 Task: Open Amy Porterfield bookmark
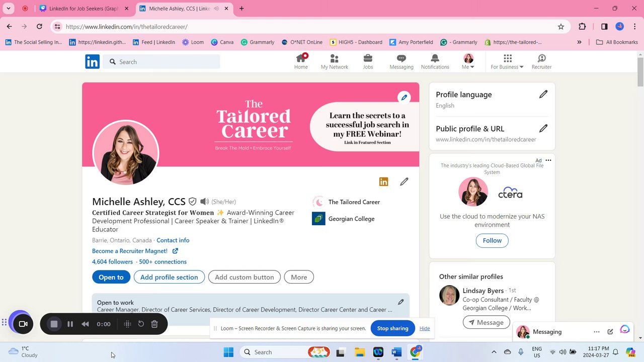(411, 42)
